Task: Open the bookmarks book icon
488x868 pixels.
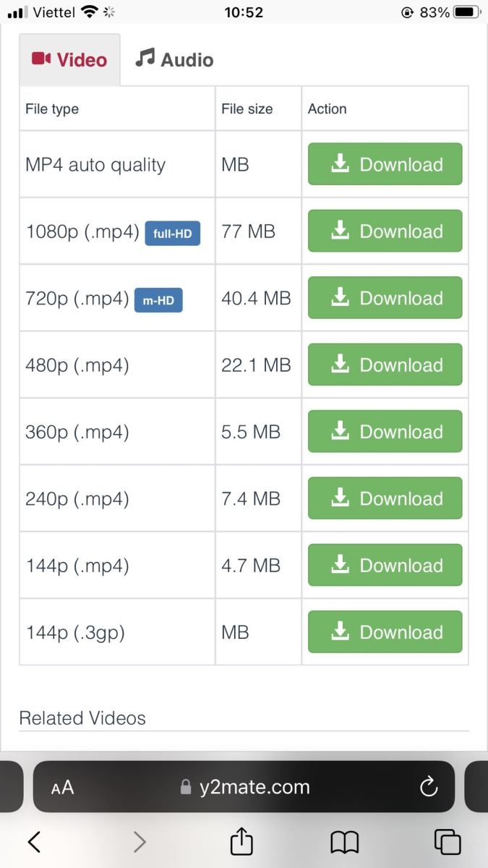Action: point(345,841)
